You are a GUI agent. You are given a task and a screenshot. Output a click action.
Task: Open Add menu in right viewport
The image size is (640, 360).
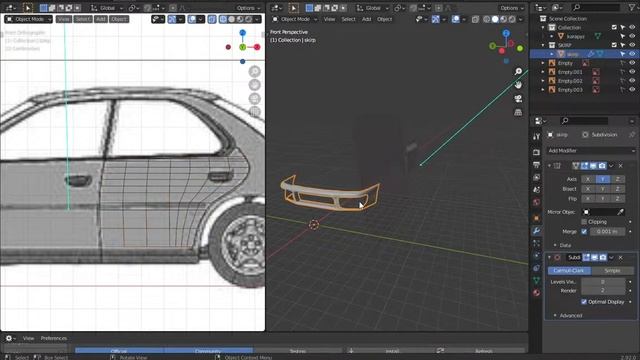(367, 19)
